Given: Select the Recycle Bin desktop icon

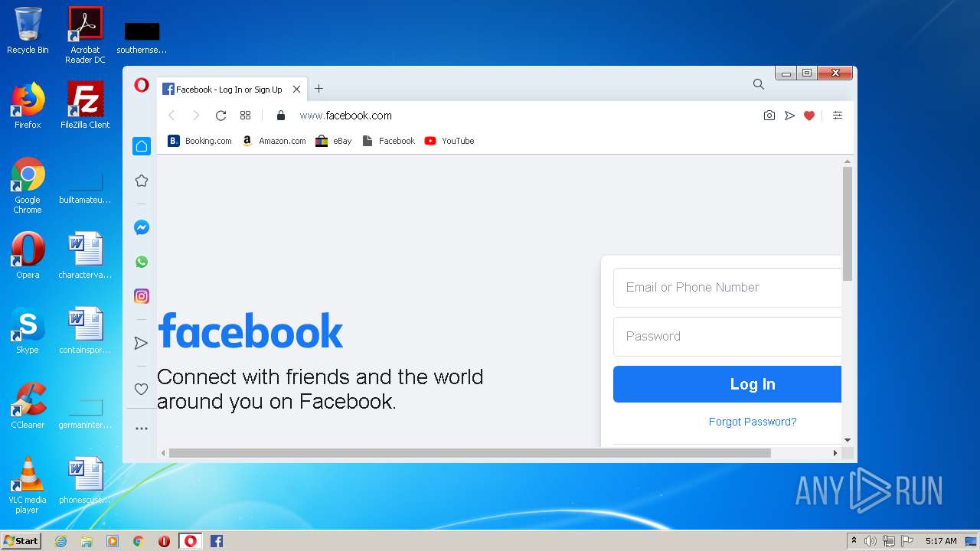Looking at the screenshot, I should click(28, 32).
